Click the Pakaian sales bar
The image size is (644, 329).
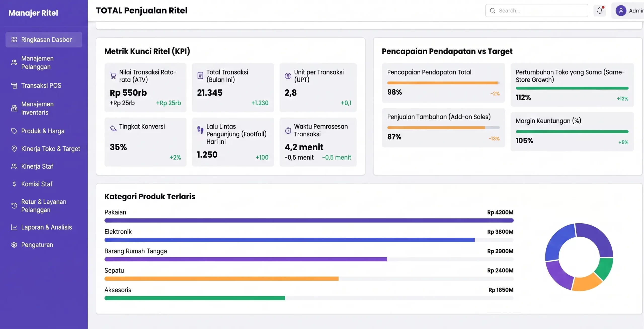(x=309, y=221)
